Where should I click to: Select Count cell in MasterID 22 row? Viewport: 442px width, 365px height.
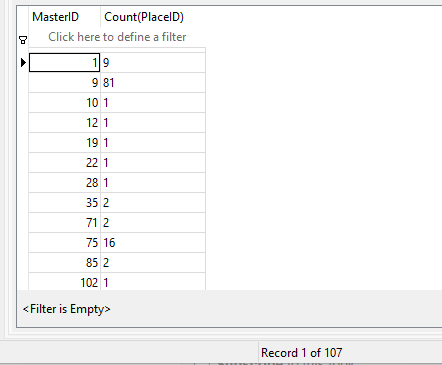pos(153,163)
